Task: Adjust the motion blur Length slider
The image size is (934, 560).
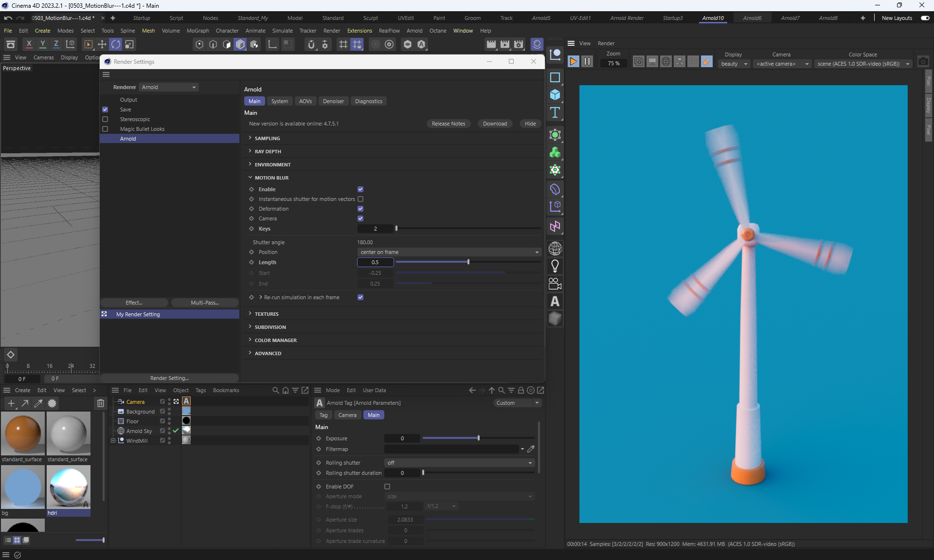Action: 468,262
